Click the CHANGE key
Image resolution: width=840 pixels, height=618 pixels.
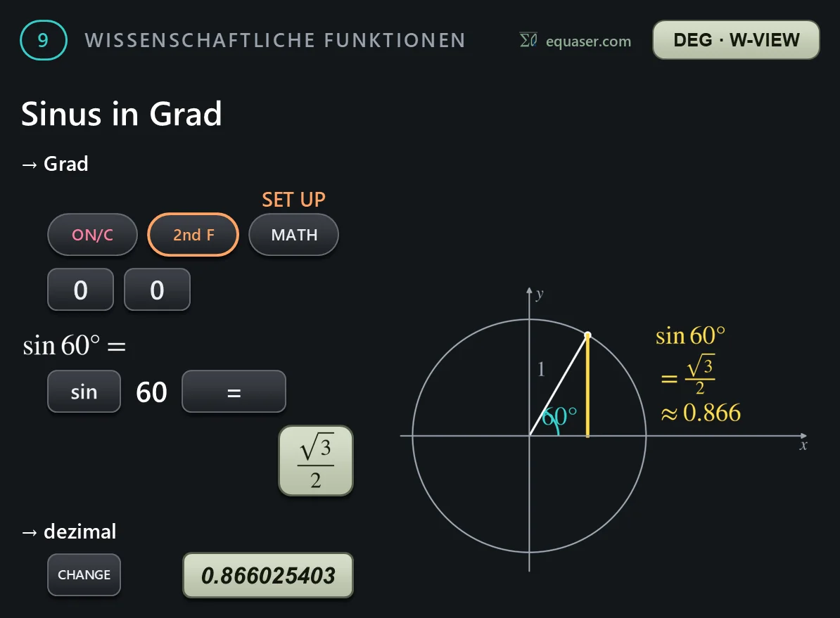(x=84, y=574)
